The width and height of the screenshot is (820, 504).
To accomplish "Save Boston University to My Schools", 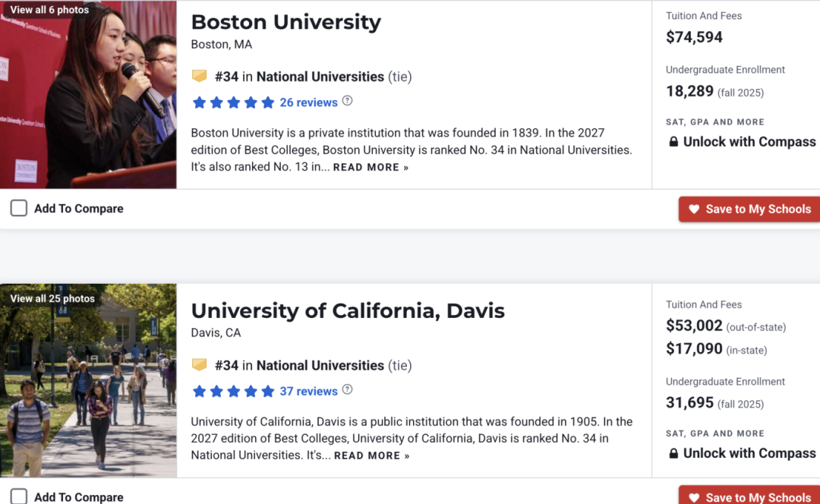I will click(x=749, y=209).
